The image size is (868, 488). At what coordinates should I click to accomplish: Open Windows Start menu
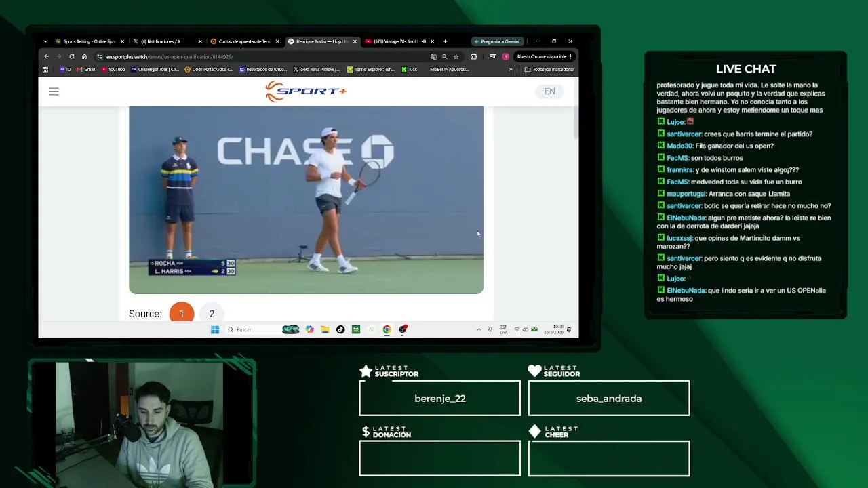tap(215, 329)
